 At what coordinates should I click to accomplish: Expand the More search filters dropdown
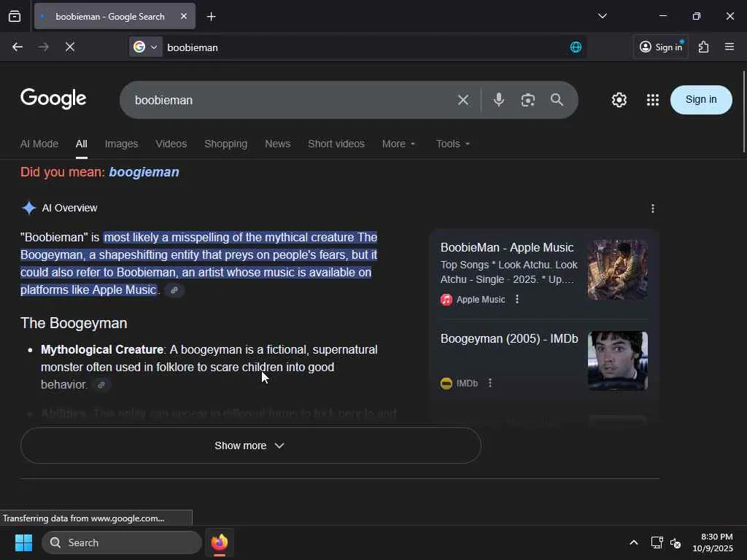(x=399, y=144)
